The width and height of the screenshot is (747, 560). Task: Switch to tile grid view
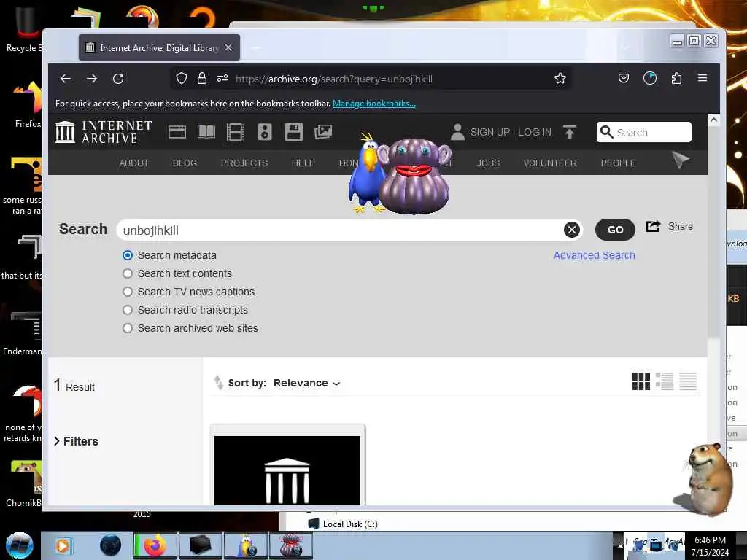coord(640,381)
